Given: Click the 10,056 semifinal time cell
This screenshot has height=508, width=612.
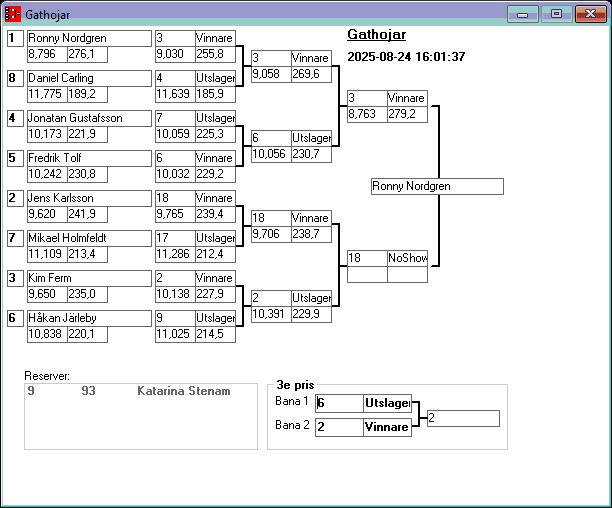Looking at the screenshot, I should coord(271,154).
